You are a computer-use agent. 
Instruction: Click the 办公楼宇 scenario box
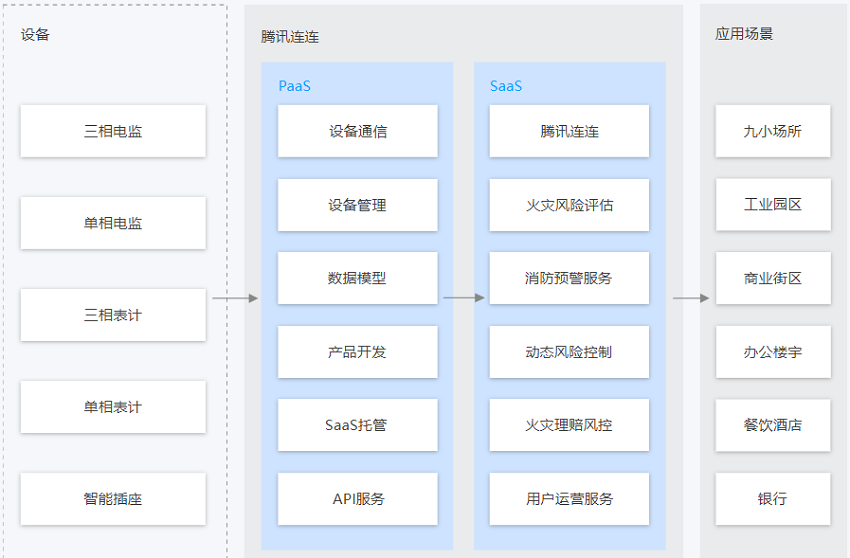tap(773, 352)
